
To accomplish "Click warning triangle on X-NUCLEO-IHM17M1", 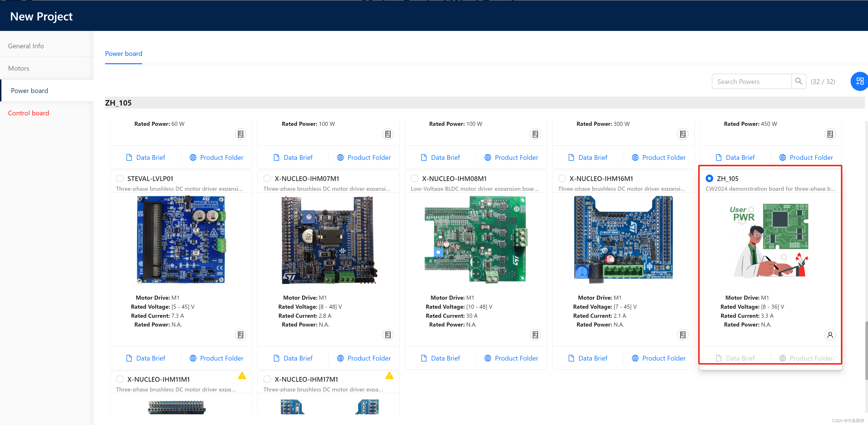I will (389, 376).
